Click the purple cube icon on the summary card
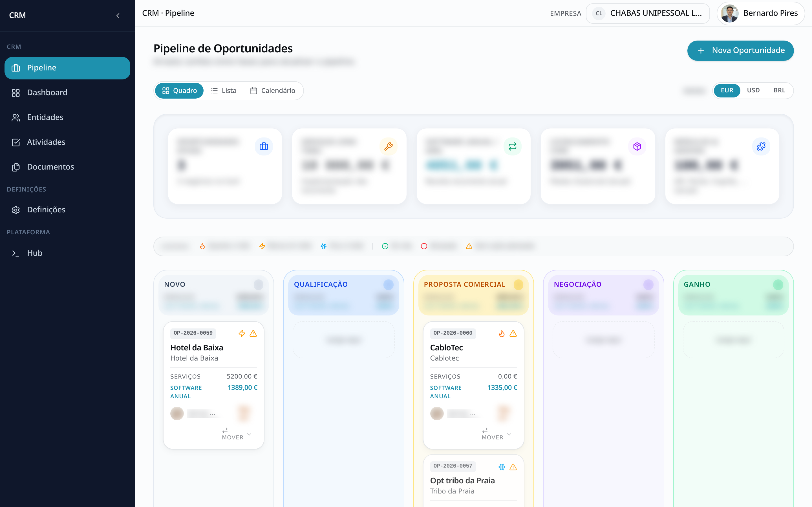This screenshot has width=812, height=507. 637,146
